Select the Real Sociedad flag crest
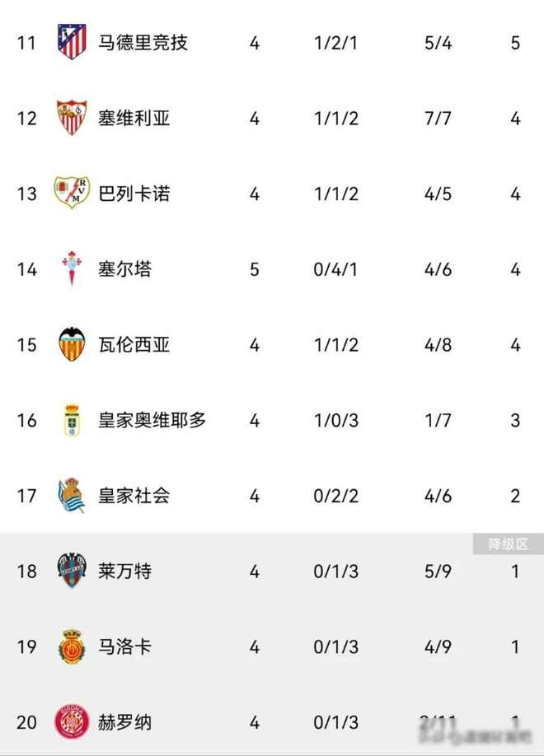 click(73, 497)
